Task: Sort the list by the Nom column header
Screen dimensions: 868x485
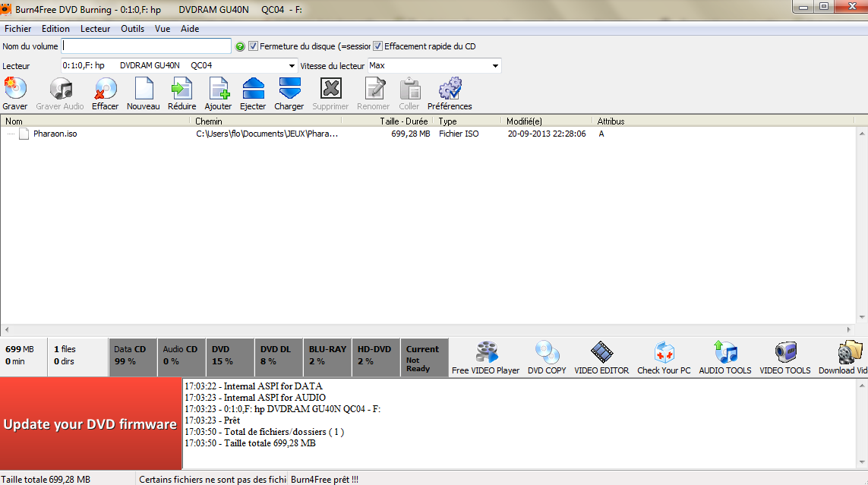Action: tap(95, 121)
